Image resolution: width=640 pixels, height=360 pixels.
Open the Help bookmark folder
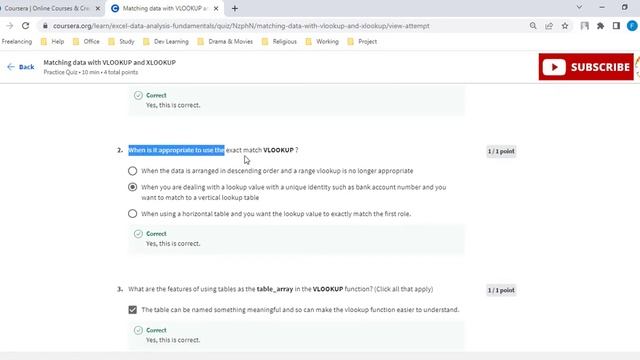pos(53,41)
